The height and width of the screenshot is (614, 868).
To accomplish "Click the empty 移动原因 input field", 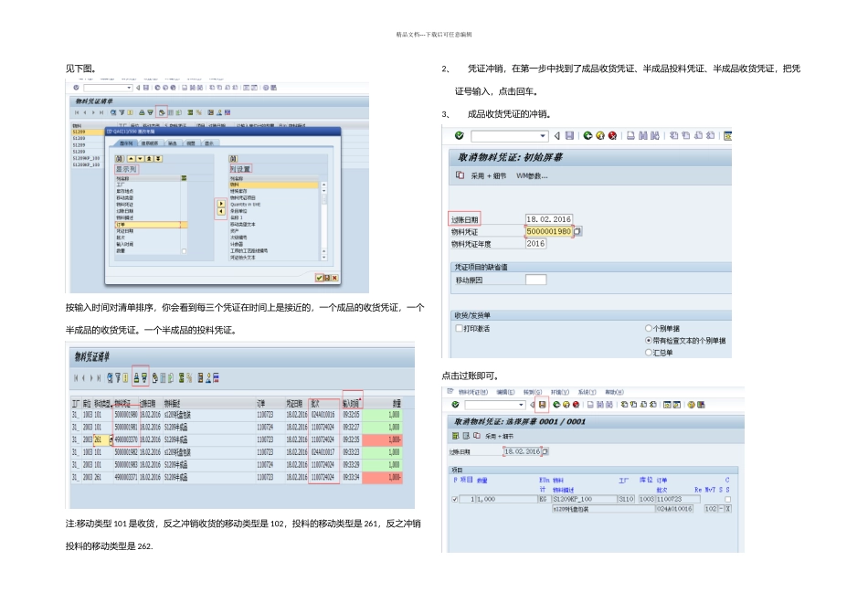I will point(535,280).
